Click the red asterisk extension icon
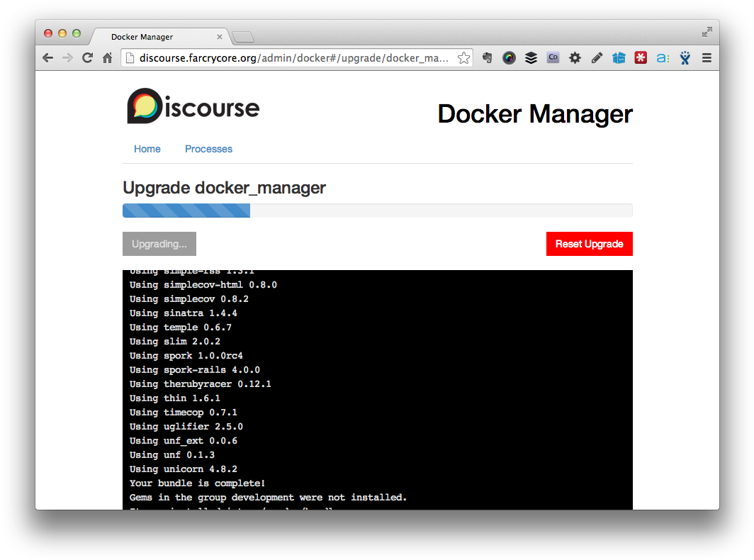Image resolution: width=754 pixels, height=560 pixels. pos(641,57)
